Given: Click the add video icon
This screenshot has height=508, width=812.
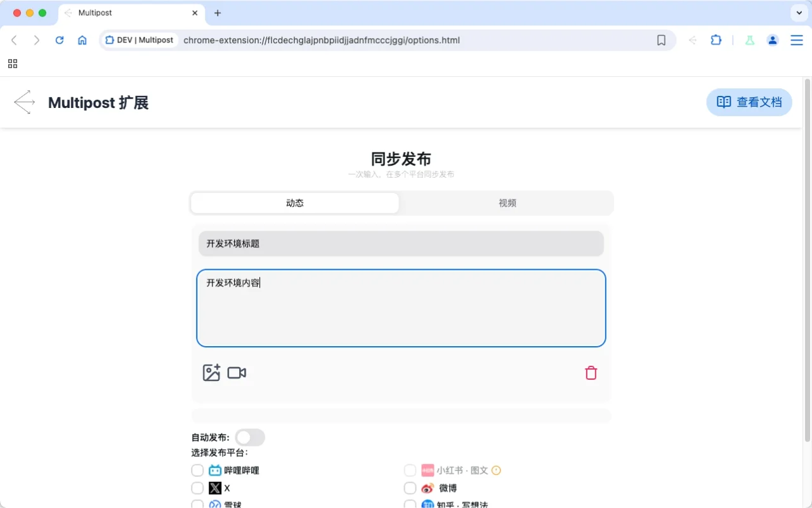Looking at the screenshot, I should (x=236, y=373).
